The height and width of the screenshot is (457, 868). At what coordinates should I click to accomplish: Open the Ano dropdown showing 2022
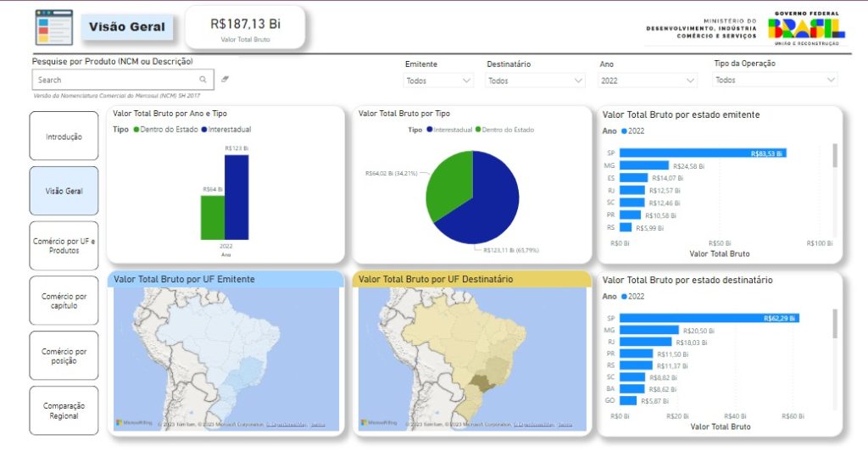pyautogui.click(x=648, y=81)
